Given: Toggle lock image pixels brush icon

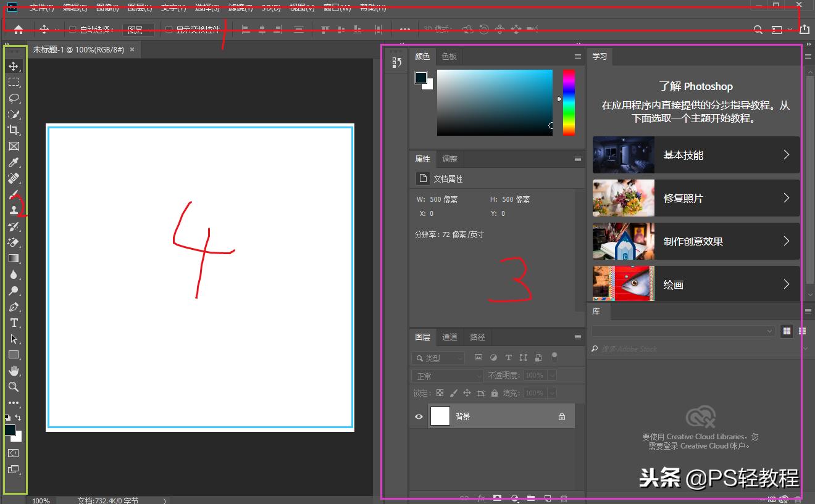Looking at the screenshot, I should [x=453, y=393].
